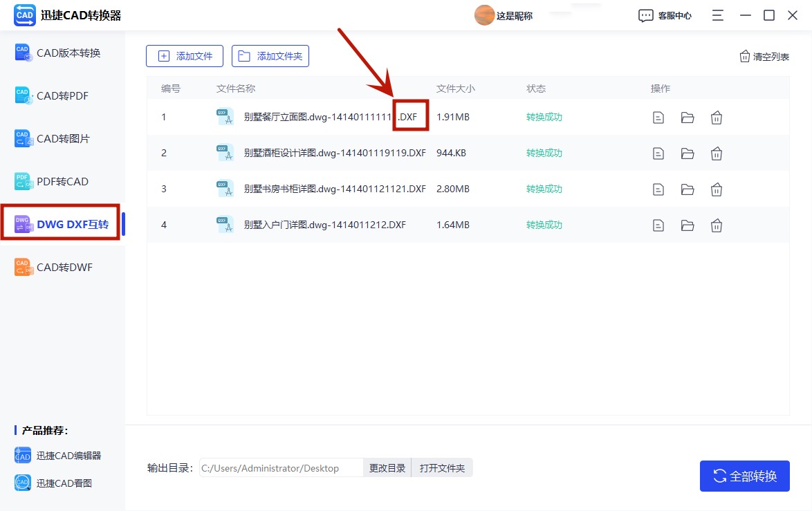Click the 添加文件 button

pos(184,56)
